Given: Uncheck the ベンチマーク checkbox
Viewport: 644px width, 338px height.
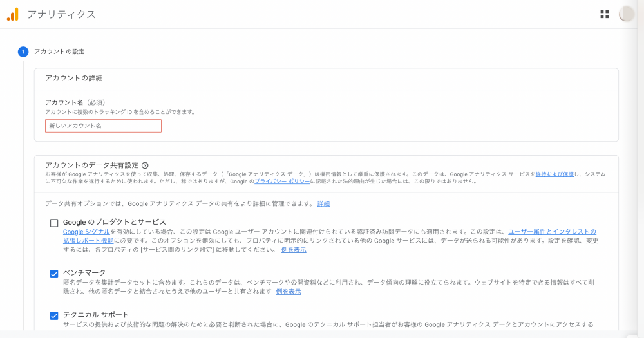Looking at the screenshot, I should point(54,274).
